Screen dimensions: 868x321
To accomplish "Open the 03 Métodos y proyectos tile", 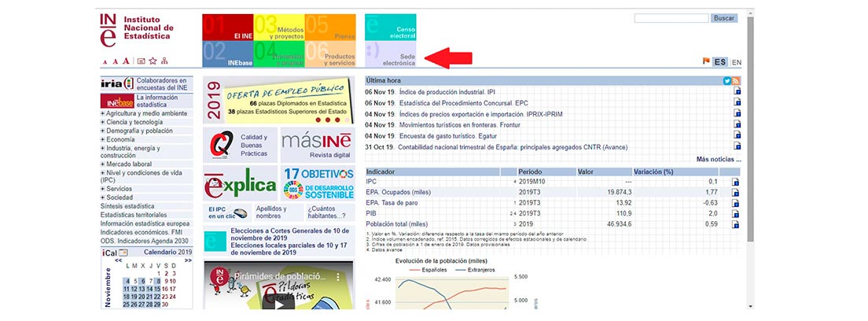I will pyautogui.click(x=279, y=28).
